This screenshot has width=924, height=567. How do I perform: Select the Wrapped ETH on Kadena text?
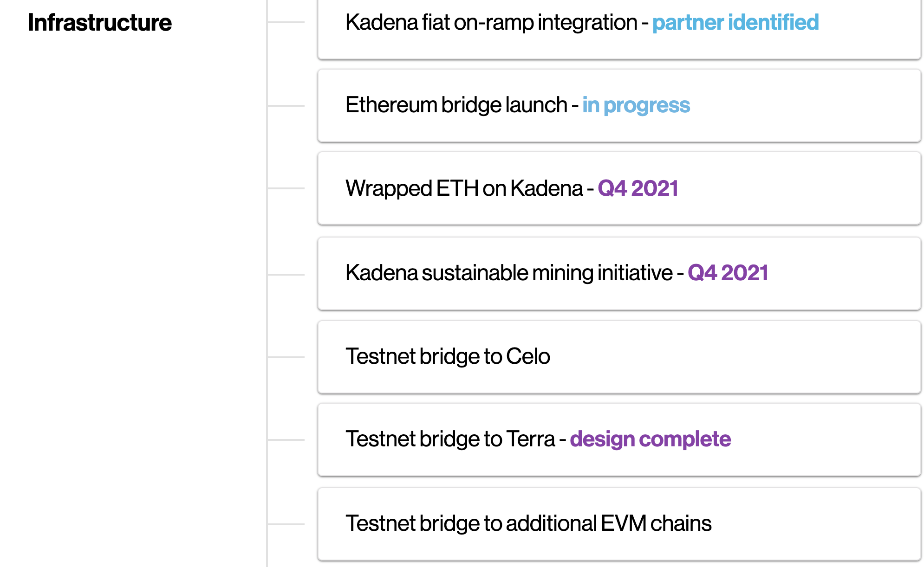(x=463, y=188)
